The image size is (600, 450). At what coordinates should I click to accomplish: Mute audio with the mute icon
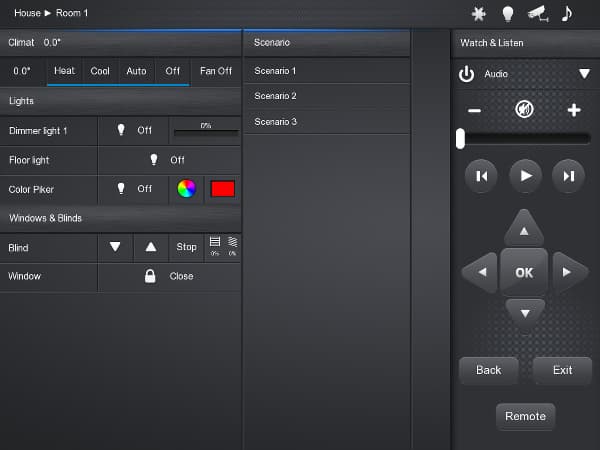[524, 109]
